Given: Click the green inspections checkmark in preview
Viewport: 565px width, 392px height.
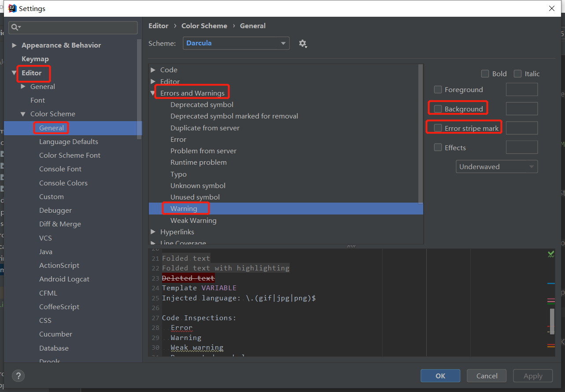Looking at the screenshot, I should coord(550,254).
